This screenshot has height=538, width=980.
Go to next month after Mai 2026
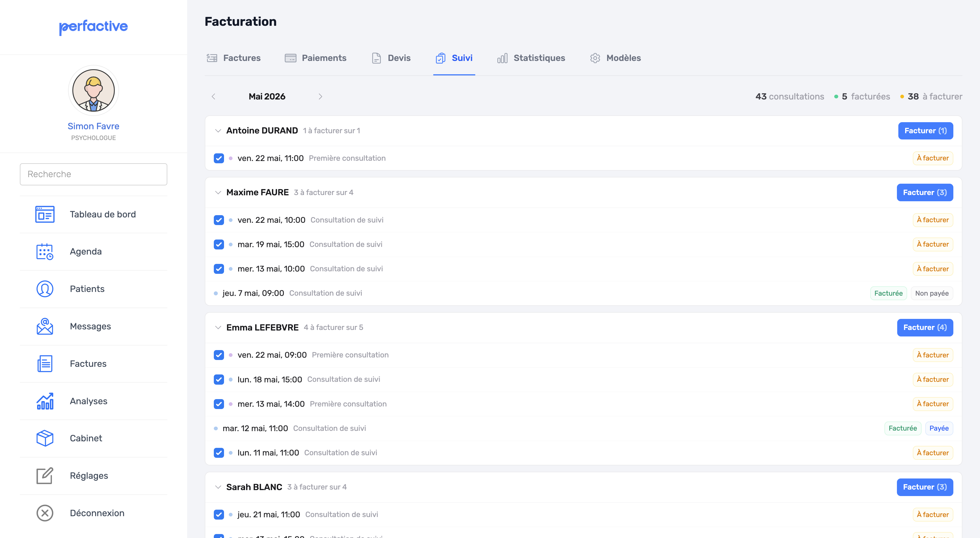[320, 97]
